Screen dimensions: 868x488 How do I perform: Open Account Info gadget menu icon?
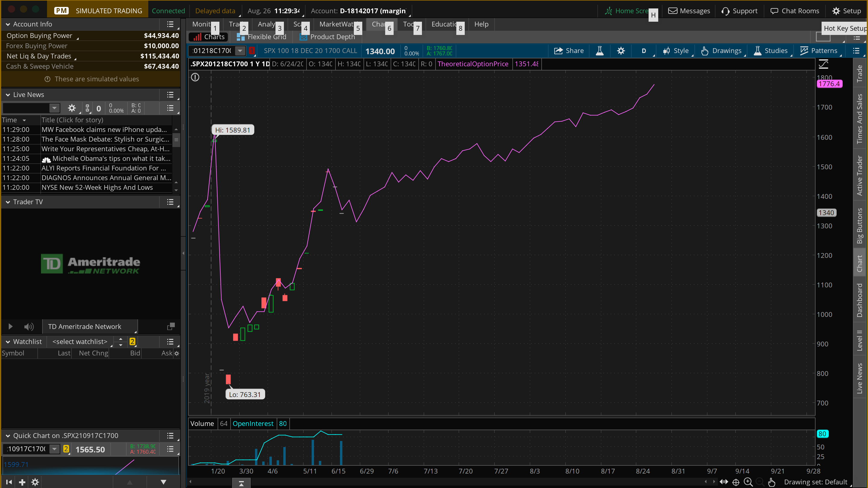point(170,24)
